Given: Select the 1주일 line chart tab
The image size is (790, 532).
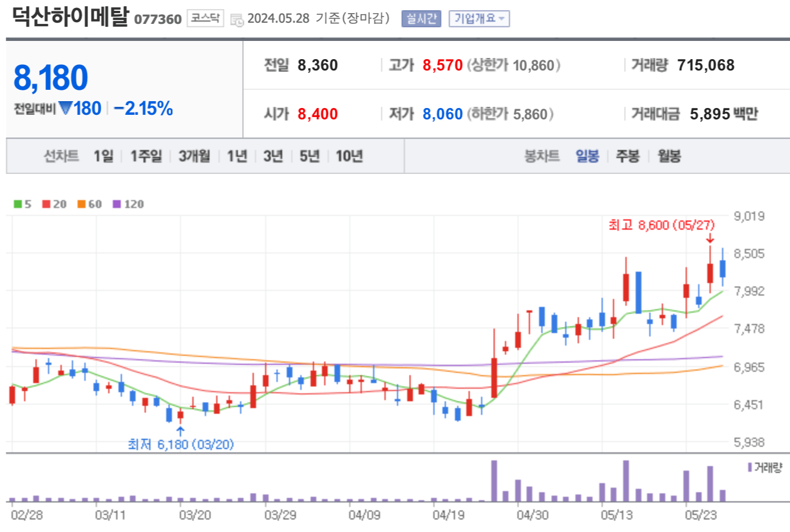Looking at the screenshot, I should [x=146, y=156].
